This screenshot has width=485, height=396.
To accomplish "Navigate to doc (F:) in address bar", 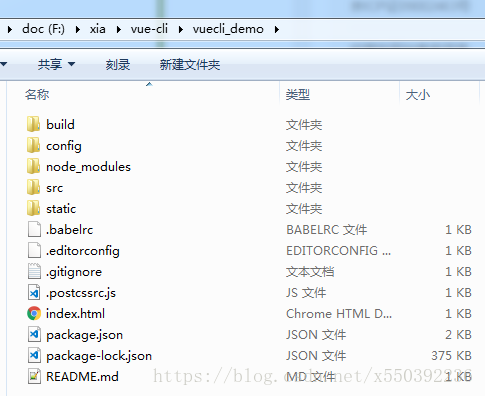I will tap(43, 29).
